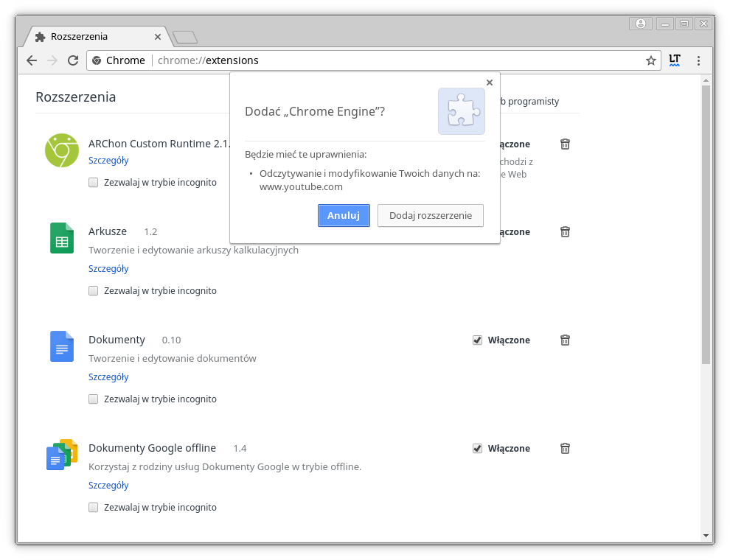Click the Dokumenty blue document icon
Viewport: 730px width, 560px height.
coord(62,346)
